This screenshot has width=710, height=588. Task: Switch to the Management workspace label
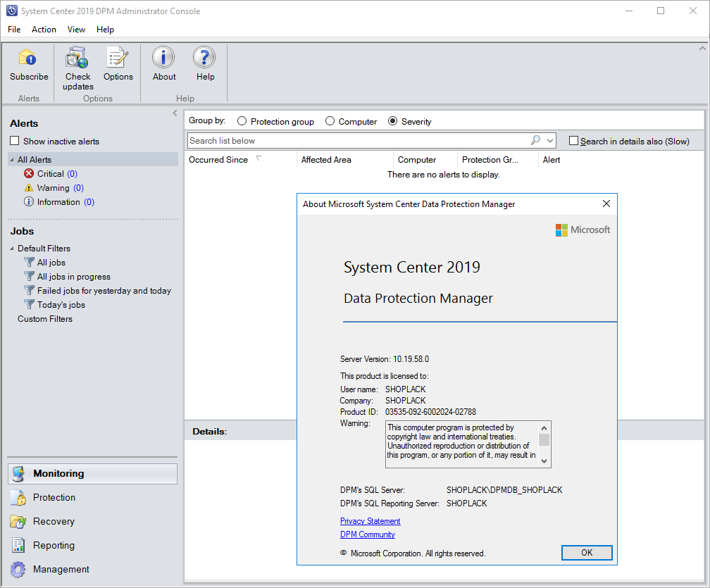click(61, 570)
